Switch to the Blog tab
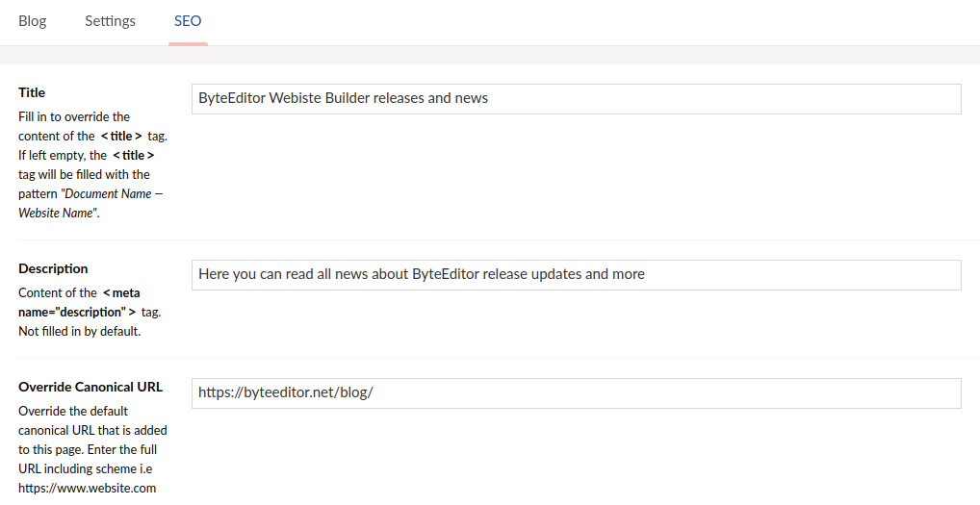This screenshot has height=505, width=980. 32,21
